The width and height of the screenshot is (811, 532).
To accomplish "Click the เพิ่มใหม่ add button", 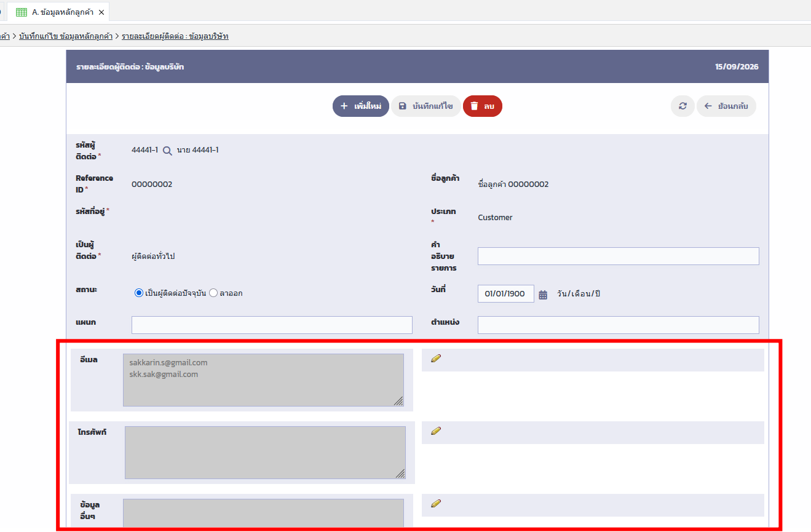I will (x=361, y=106).
